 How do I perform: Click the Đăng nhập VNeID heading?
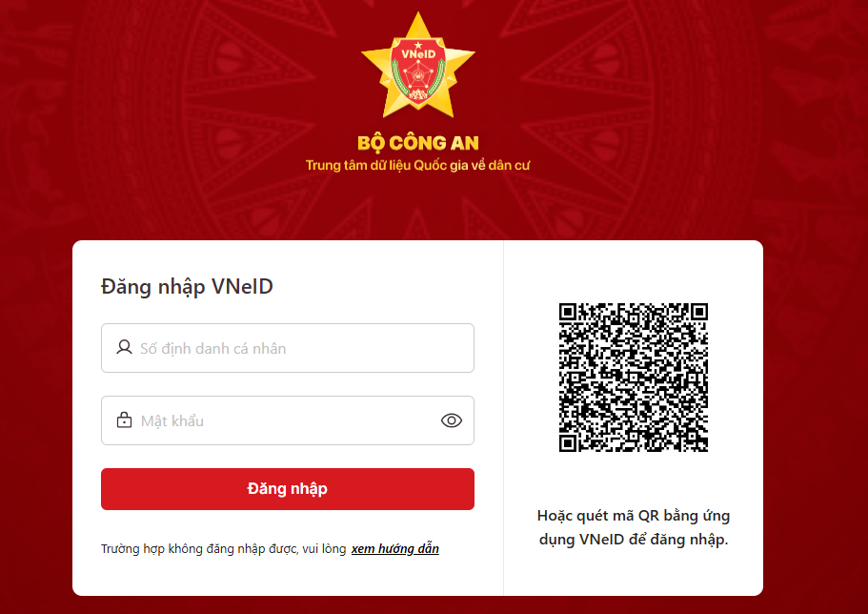click(x=187, y=286)
